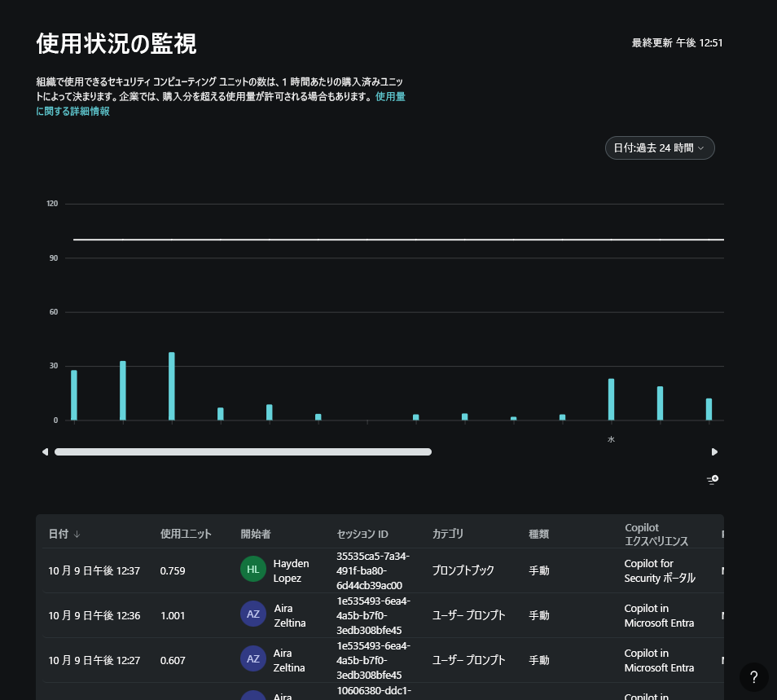Click the セッション ID column header
The height and width of the screenshot is (700, 777).
click(x=362, y=534)
